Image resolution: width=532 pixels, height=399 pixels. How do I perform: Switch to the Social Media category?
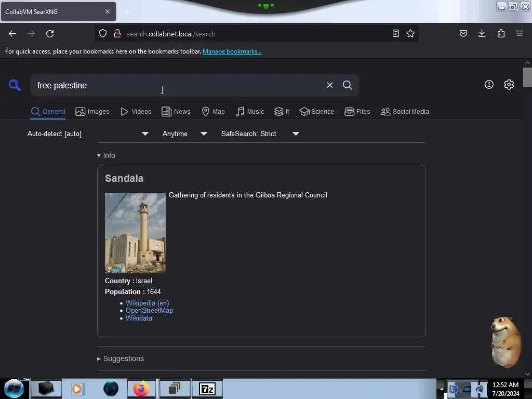click(x=405, y=112)
